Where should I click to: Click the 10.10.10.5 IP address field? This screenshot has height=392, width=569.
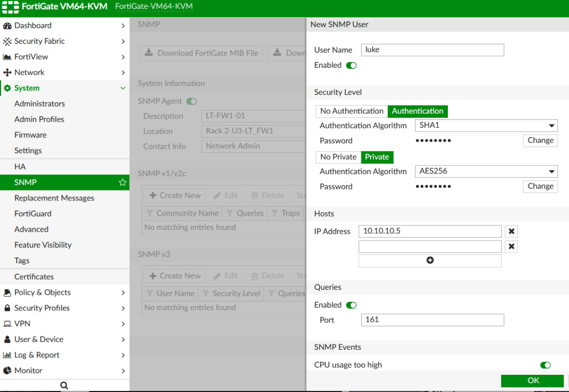point(430,232)
